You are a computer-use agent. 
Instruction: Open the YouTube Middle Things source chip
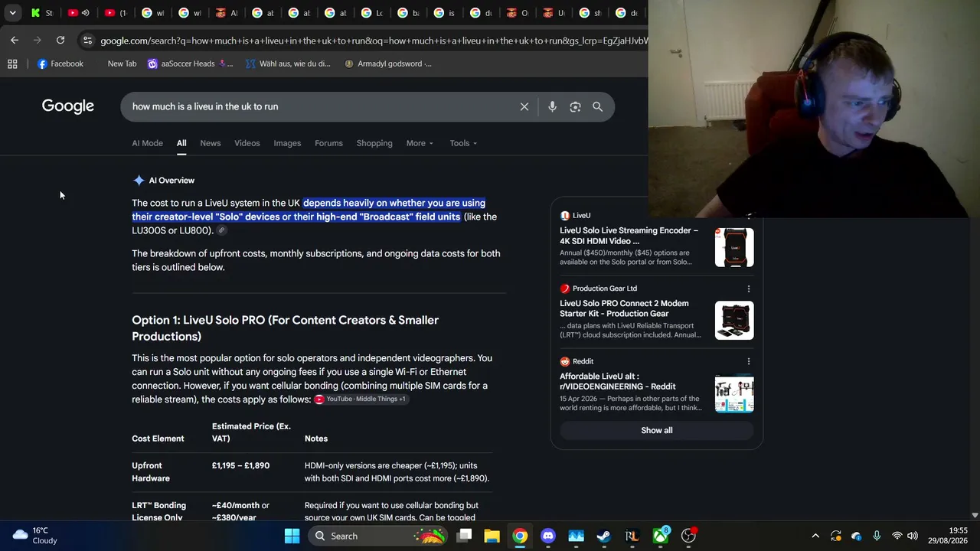[x=360, y=399]
